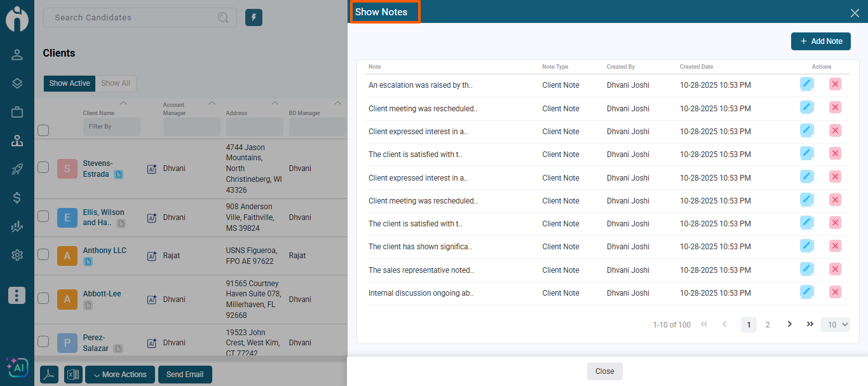Delete the 'Internal discussion ongoing' note
Viewport: 868px width, 386px height.
tap(835, 292)
